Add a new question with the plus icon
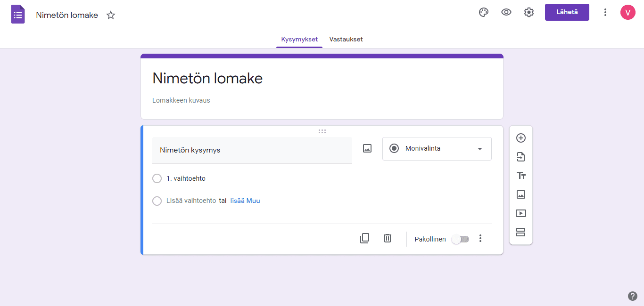 coord(520,138)
